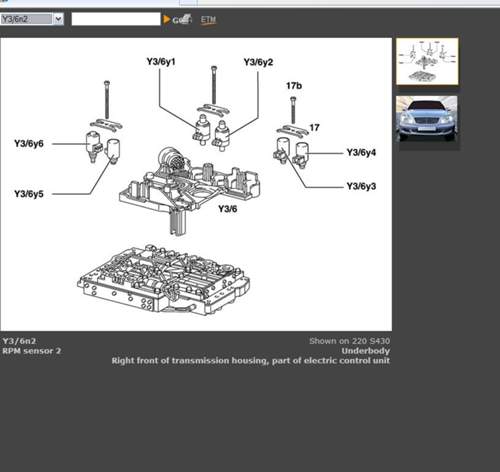Screen dimensions: 500x472
Task: Click the 'RPM sensor 2' caption text
Action: 32,351
